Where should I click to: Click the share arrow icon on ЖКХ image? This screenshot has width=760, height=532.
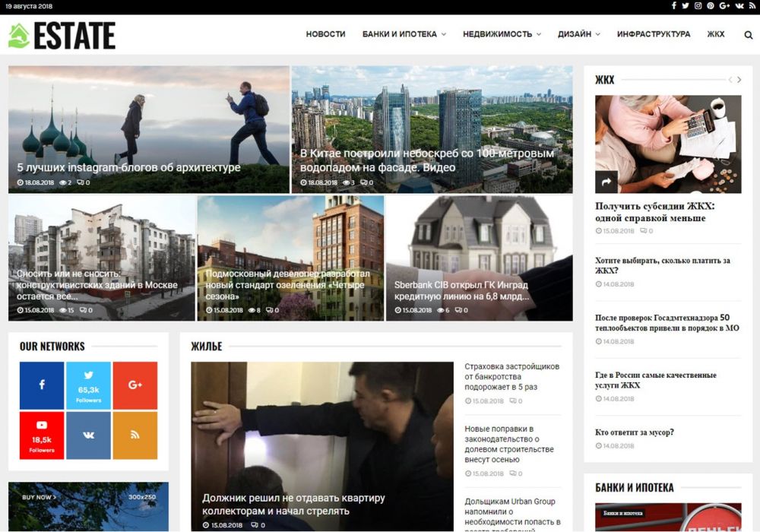[x=606, y=182]
